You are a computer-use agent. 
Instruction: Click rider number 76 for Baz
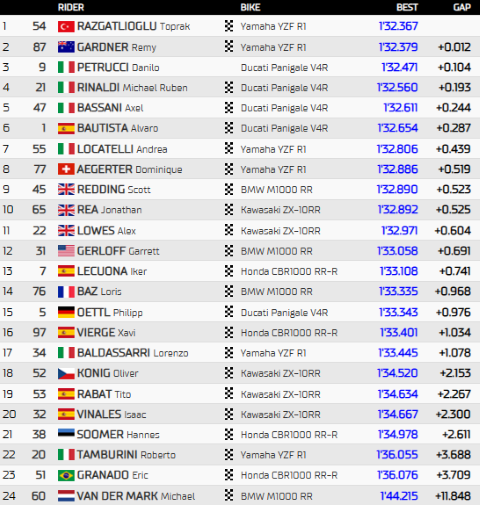coord(39,291)
